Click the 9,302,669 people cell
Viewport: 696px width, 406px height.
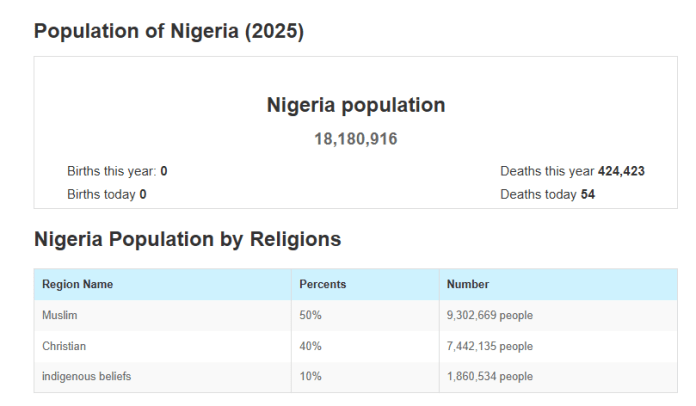490,315
